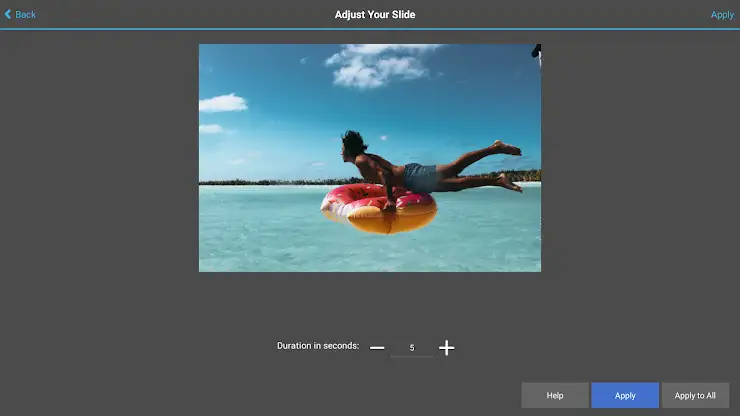Decrease the duration with the minus icon

[377, 348]
